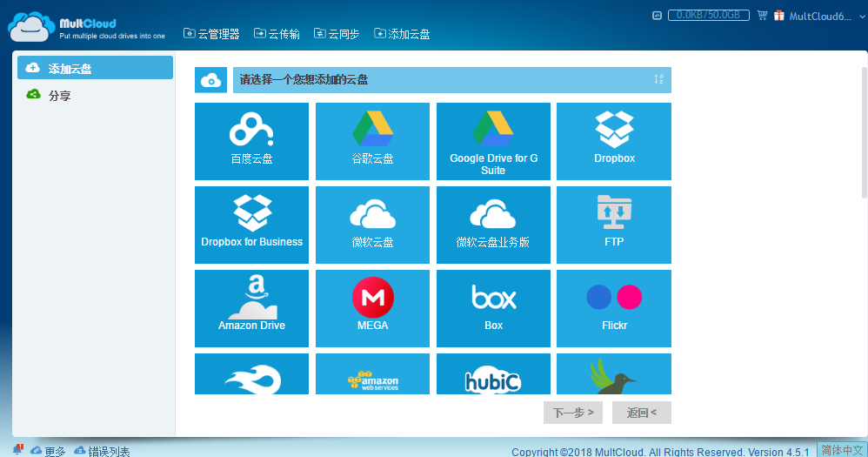Open the Cloud Explorer (云管理器) tab
The width and height of the screenshot is (868, 457).
(x=211, y=34)
